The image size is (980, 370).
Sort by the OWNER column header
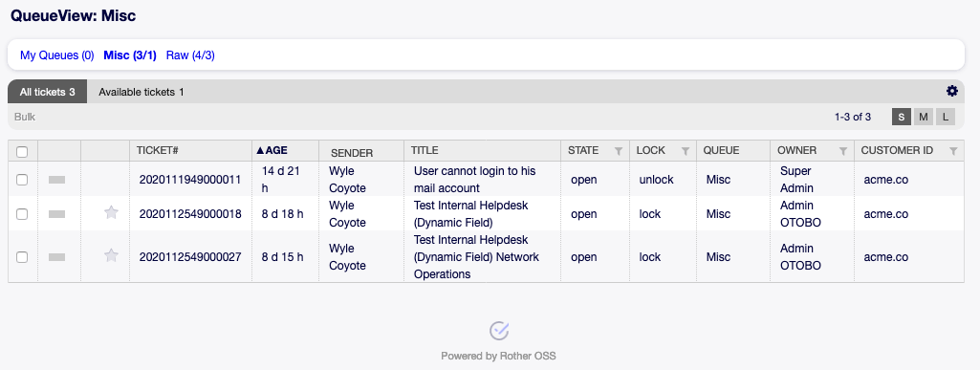click(796, 151)
